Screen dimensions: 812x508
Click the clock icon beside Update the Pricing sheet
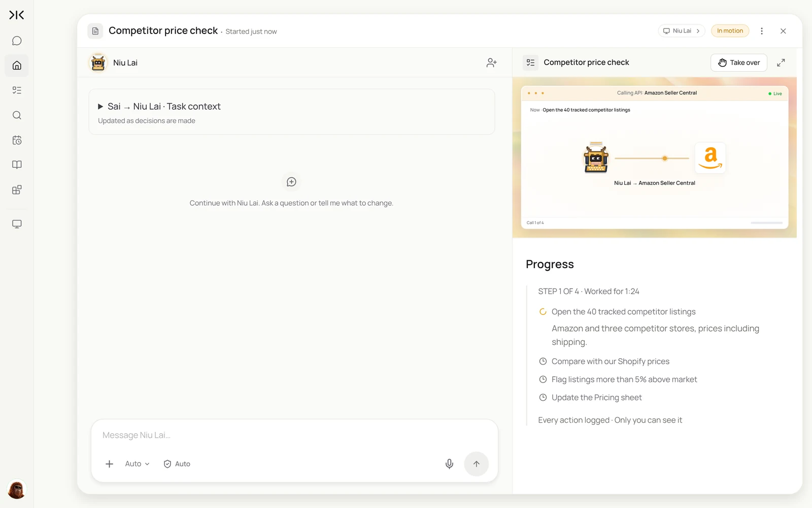pos(543,397)
